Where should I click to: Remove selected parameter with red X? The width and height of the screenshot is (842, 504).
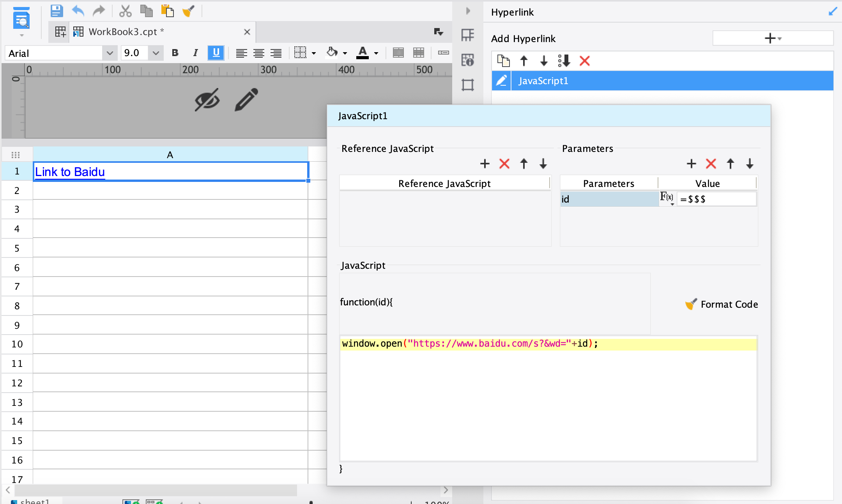tap(711, 164)
